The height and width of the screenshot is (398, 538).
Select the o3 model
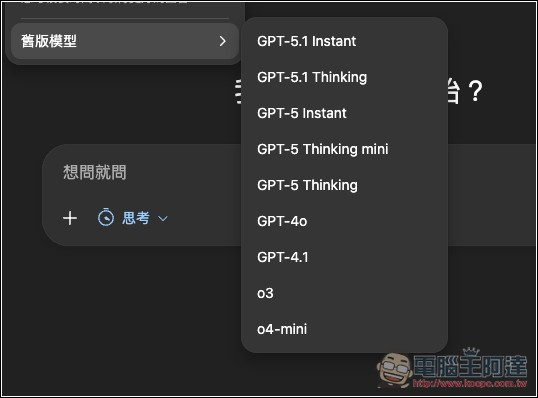click(x=344, y=293)
